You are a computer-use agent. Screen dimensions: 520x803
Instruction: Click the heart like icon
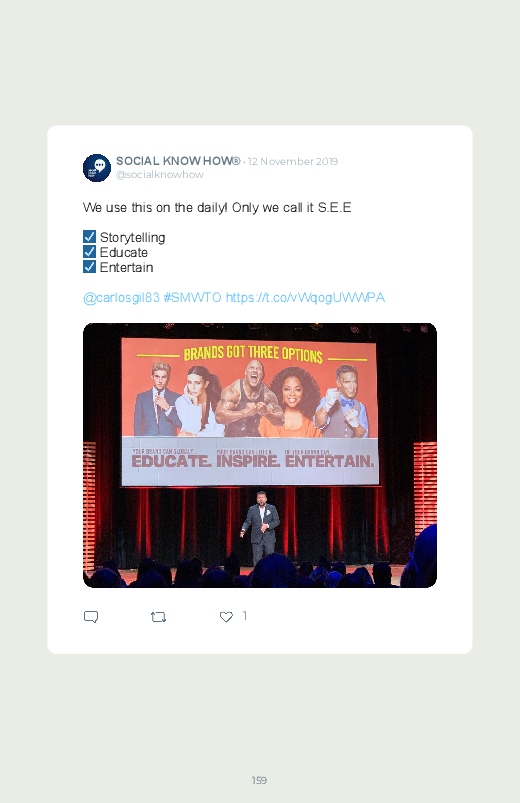tap(226, 617)
